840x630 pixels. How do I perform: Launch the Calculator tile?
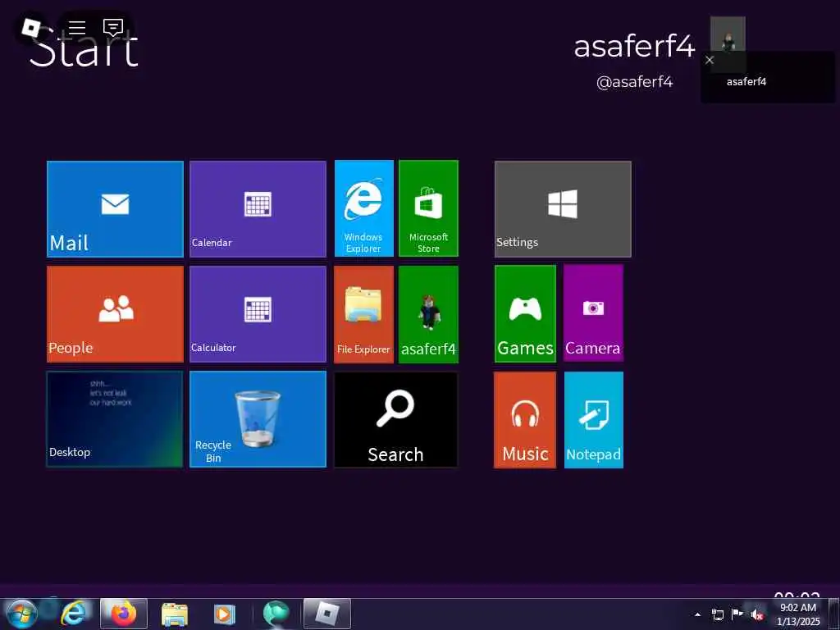258,314
